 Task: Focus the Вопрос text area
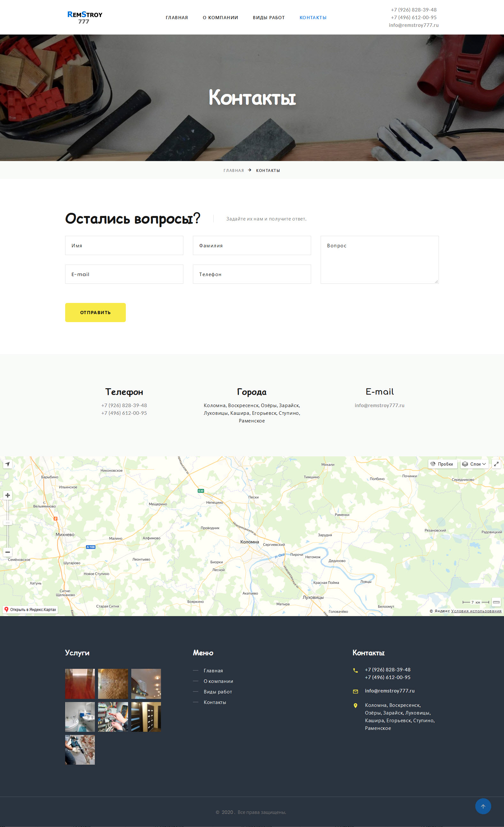coord(379,260)
